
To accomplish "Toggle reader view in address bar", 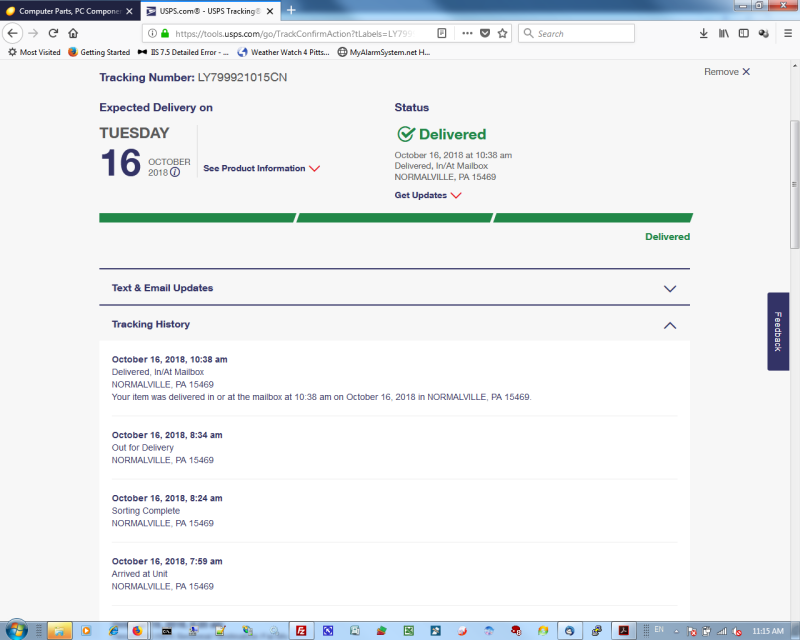I will [x=442, y=33].
